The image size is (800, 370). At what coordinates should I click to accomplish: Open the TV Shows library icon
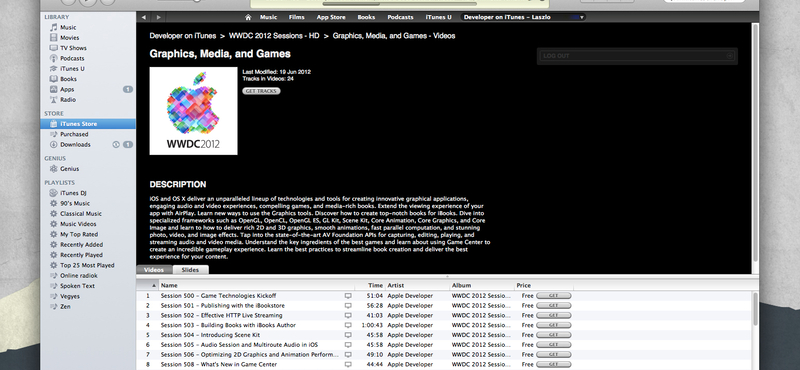(54, 47)
